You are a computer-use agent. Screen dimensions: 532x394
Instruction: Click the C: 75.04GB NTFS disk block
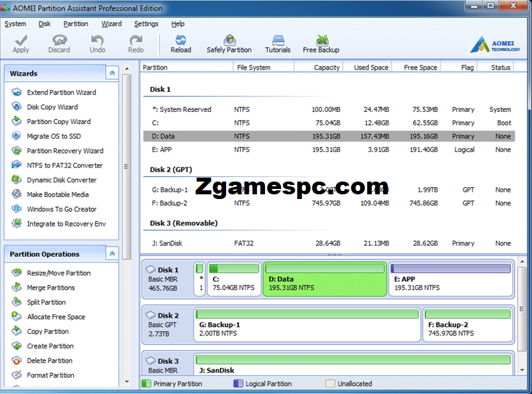(x=234, y=279)
